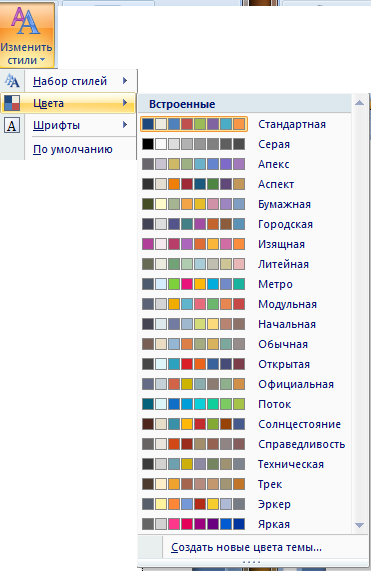371x571 pixels.
Task: Select the Изящная color theme
Action: point(245,244)
